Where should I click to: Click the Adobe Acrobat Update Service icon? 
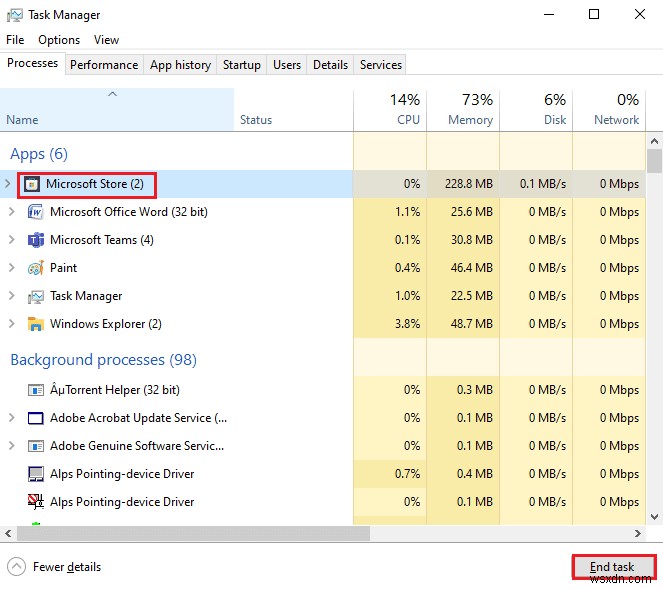(x=36, y=418)
